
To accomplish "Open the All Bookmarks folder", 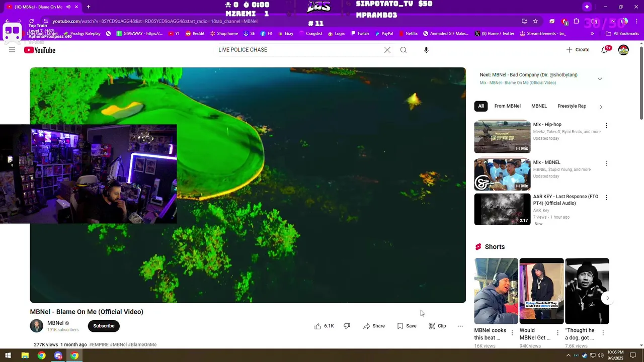I will point(622,34).
